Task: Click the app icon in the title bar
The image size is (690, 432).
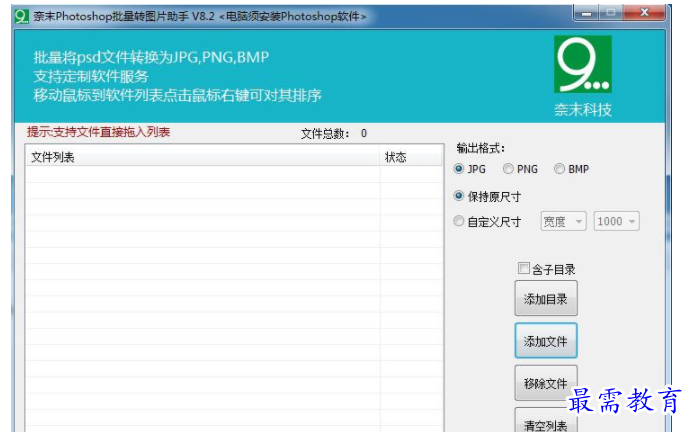Action: click(x=21, y=17)
